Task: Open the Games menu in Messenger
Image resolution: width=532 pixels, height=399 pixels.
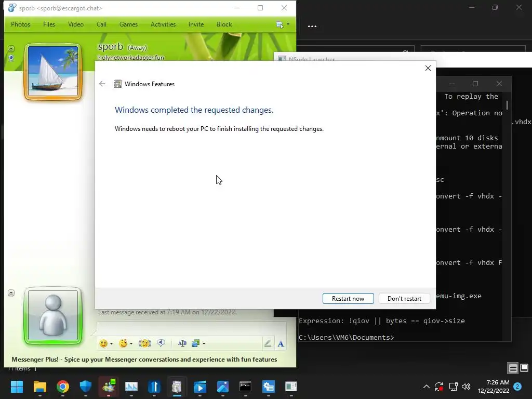Action: tap(128, 24)
